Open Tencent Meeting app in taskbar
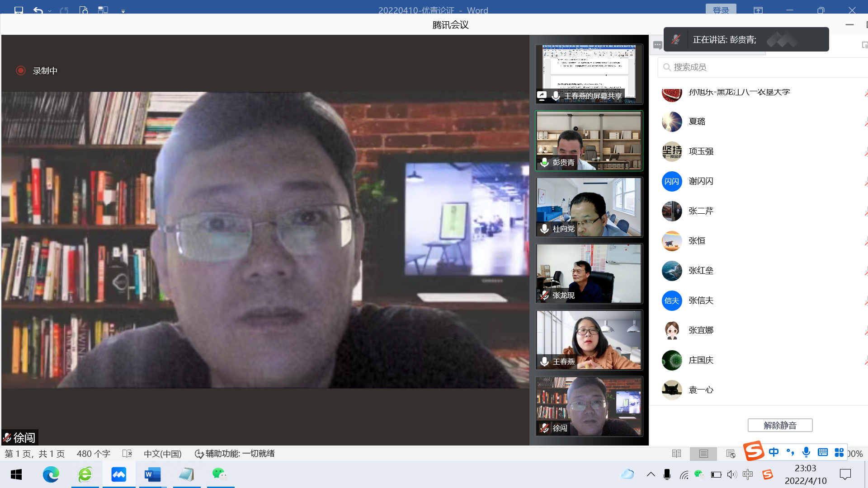 (118, 474)
